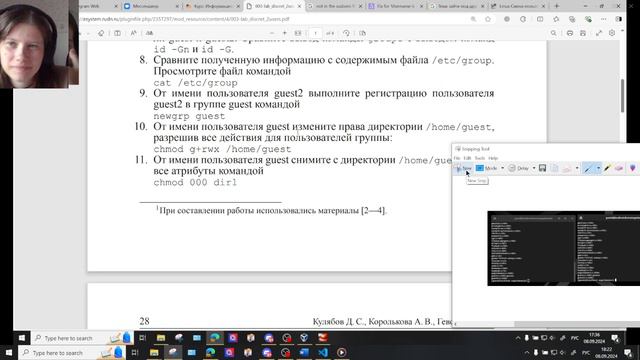Switch to the Linux Смена польз... tab
This screenshot has height=360, width=640.
coord(518,6)
